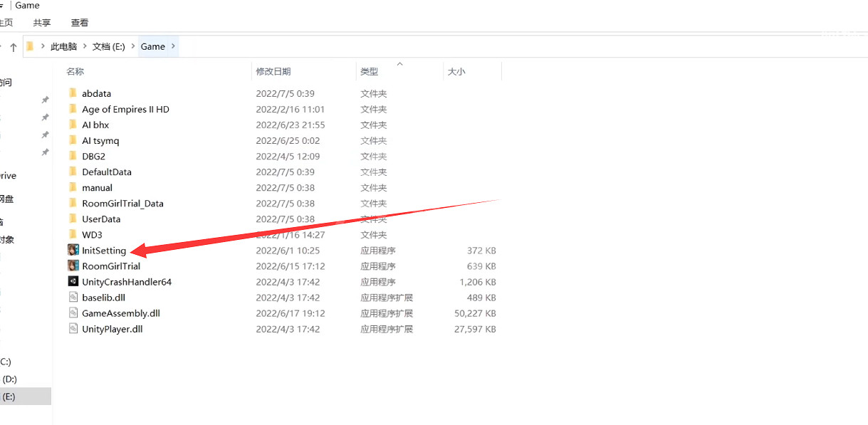
Task: Select the UnityPlayer.dll file icon
Action: [73, 329]
